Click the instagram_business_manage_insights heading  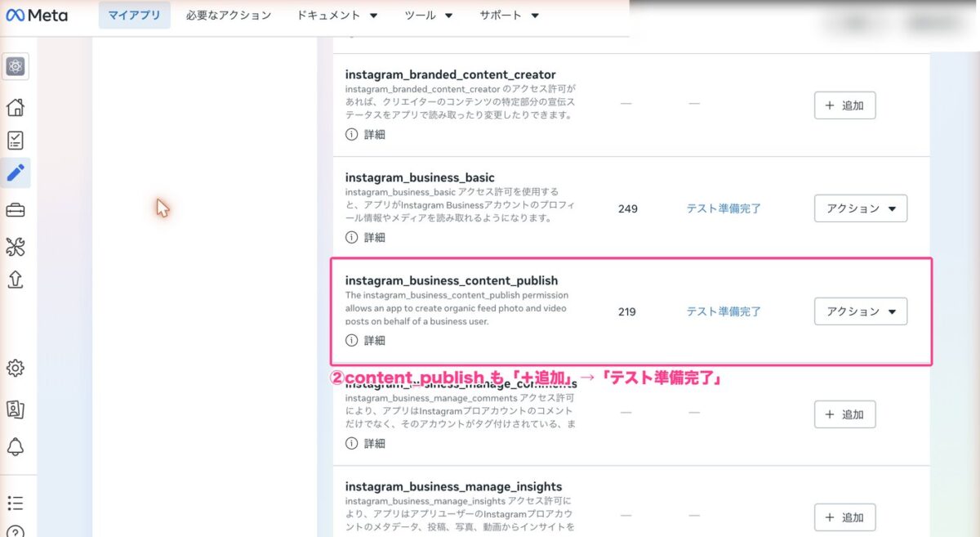click(x=453, y=486)
